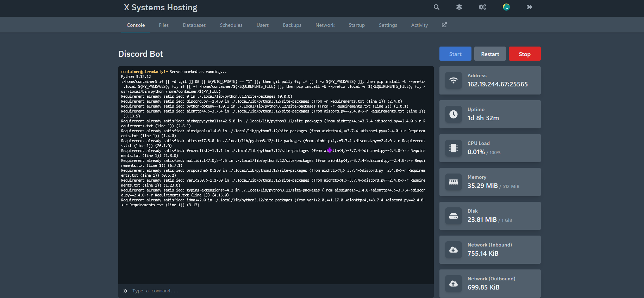Image resolution: width=644 pixels, height=298 pixels.
Task: Click cloud download icon in Inbound card
Action: point(454,250)
